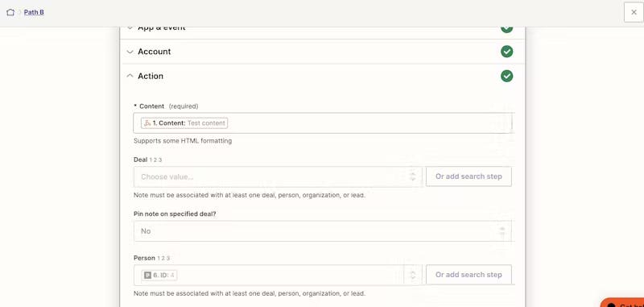Expand the Account section chevron

pos(130,52)
